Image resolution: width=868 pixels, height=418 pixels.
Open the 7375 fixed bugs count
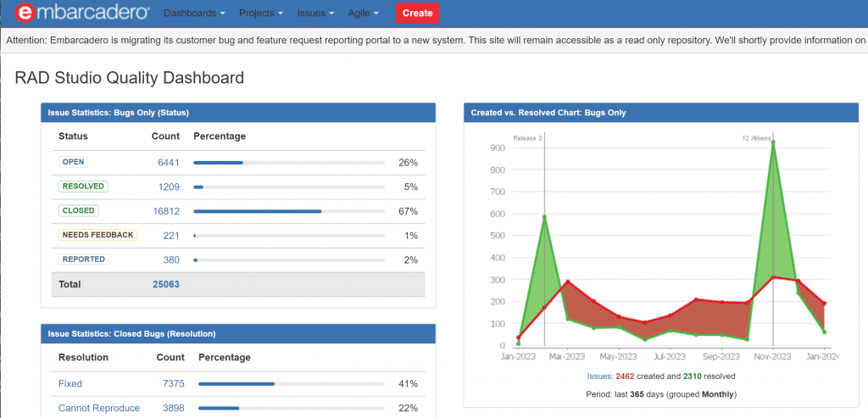(173, 384)
